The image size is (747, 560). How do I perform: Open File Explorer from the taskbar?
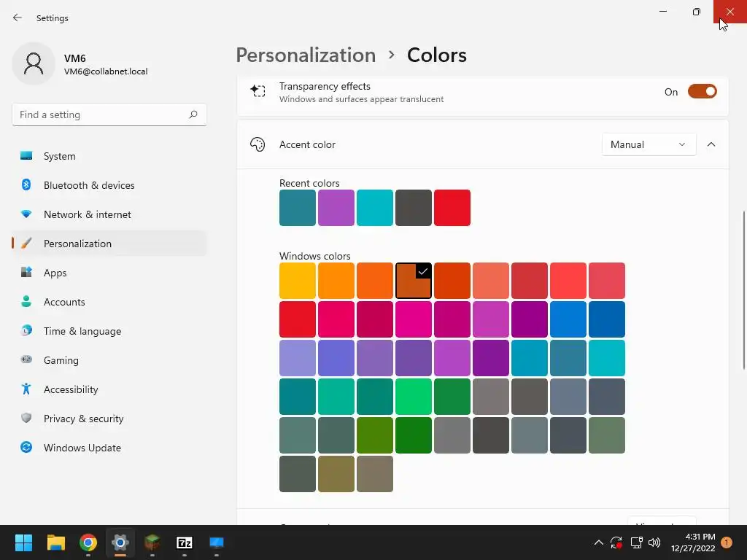[x=55, y=542]
